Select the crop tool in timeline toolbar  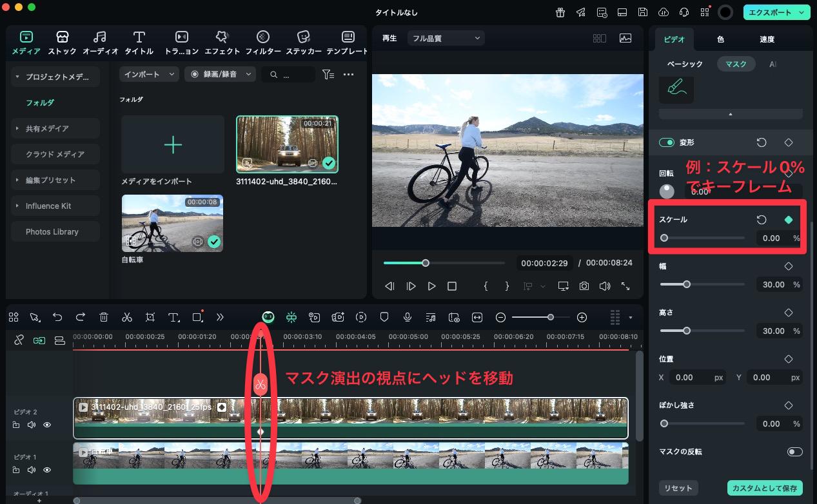coord(150,317)
